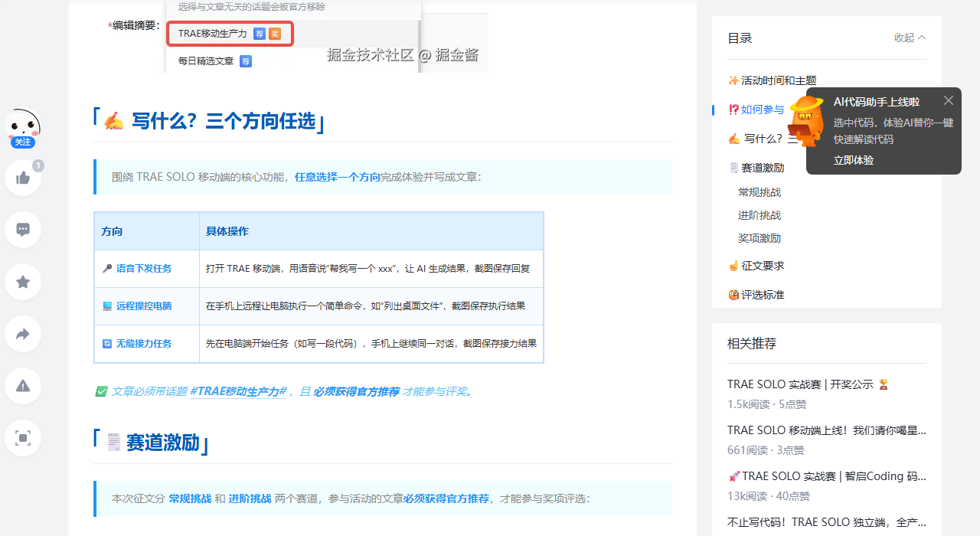Screen dimensions: 980x536
Task: Enter immersive reading mode icon
Action: click(23, 438)
